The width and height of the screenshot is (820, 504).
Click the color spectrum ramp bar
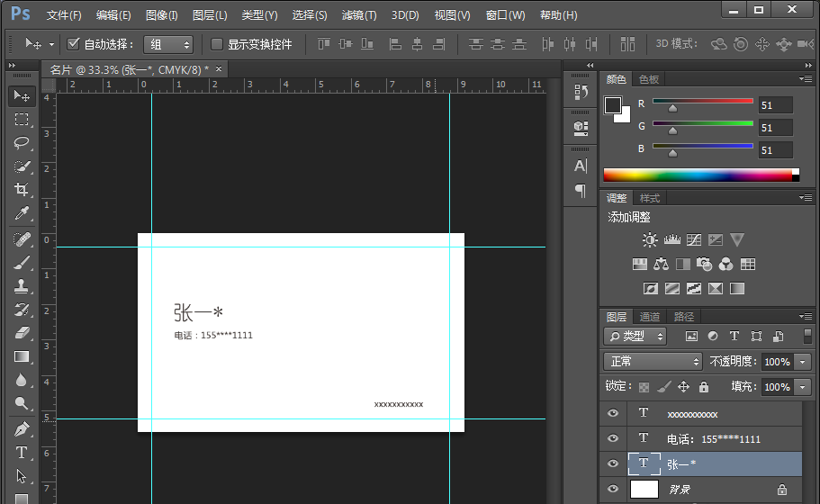tap(698, 175)
